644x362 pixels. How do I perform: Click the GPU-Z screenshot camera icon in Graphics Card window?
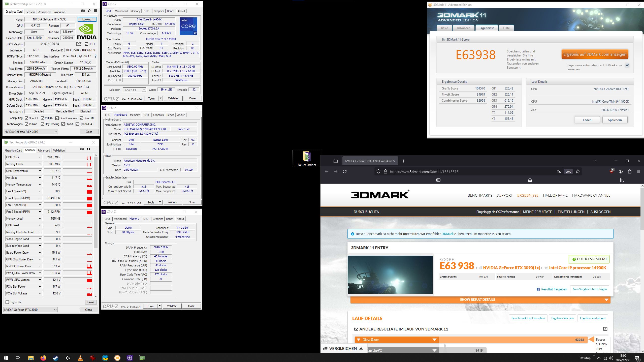[82, 11]
